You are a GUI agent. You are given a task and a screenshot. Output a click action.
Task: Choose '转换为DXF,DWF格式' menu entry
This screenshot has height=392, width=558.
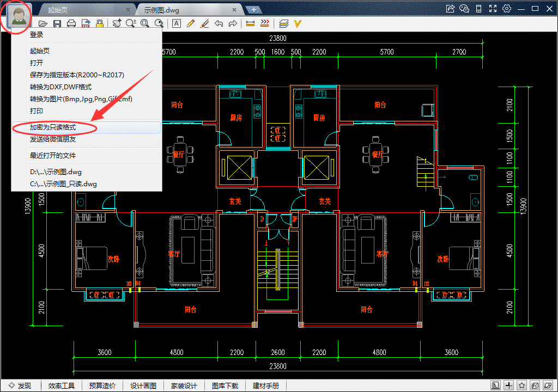[60, 87]
